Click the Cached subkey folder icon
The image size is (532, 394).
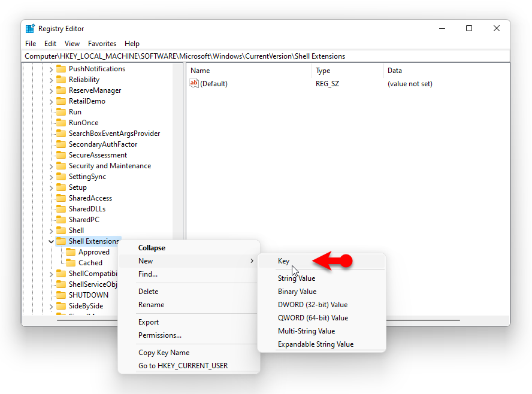click(71, 263)
